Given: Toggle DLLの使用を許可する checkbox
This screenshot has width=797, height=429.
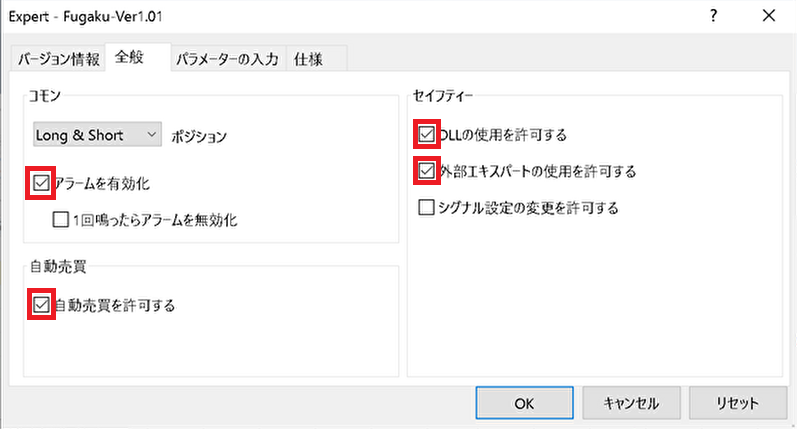Looking at the screenshot, I should [x=427, y=134].
